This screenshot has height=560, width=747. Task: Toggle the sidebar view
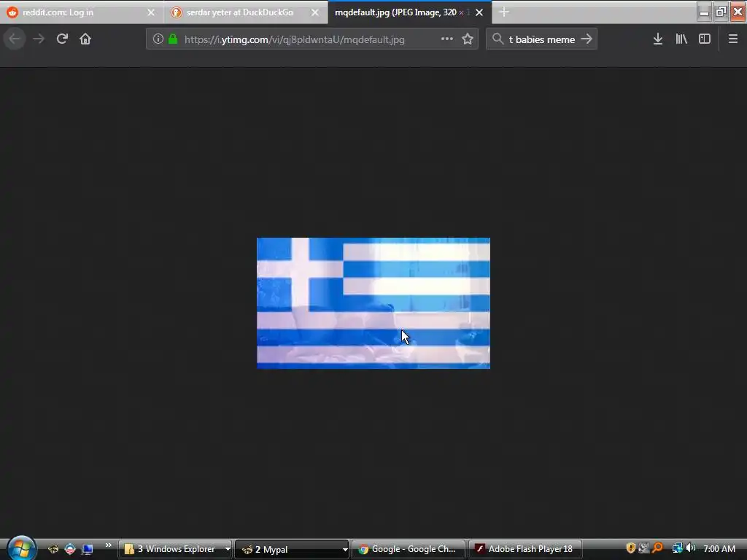pos(705,39)
